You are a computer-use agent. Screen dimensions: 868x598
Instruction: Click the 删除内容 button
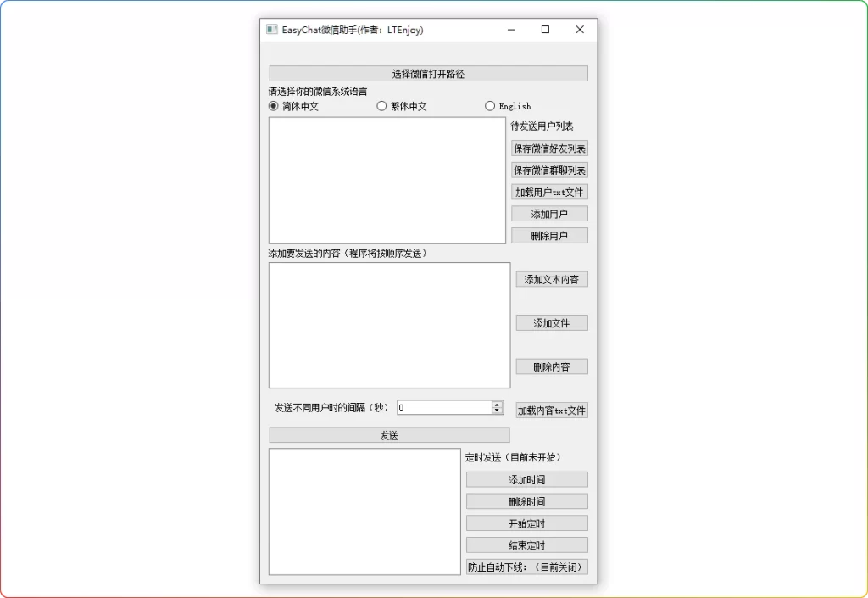(x=552, y=366)
